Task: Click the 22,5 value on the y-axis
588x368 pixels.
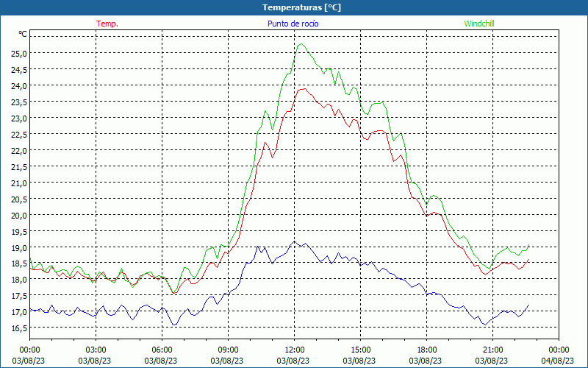Action: pos(19,134)
